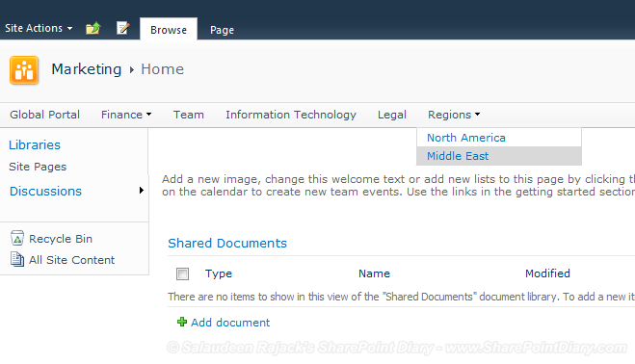
Task: Switch to the Browse tab
Action: pos(169,30)
